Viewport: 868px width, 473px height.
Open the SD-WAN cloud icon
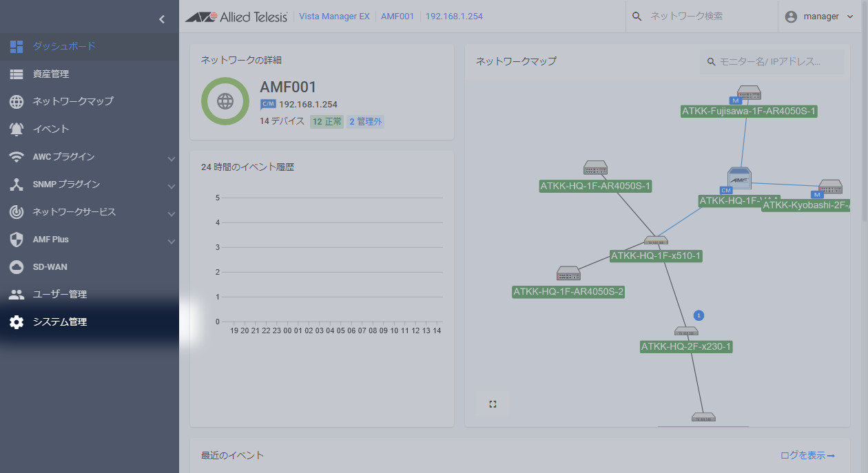click(17, 266)
